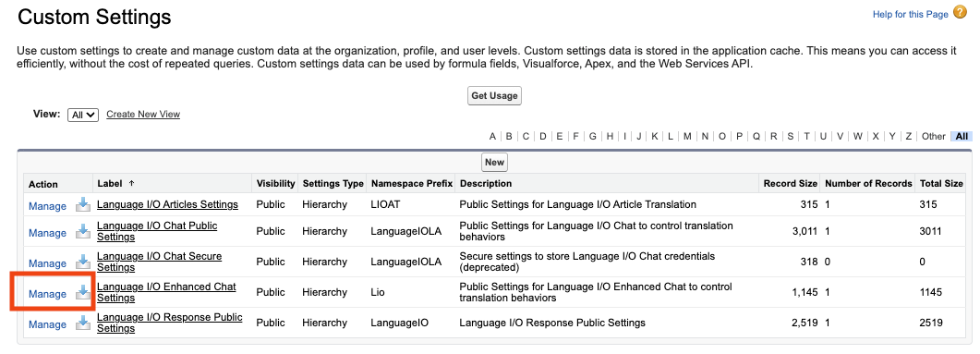Image resolution: width=980 pixels, height=354 pixels.
Task: Click description 'Language I/O Response Public Settings'
Action: (551, 323)
